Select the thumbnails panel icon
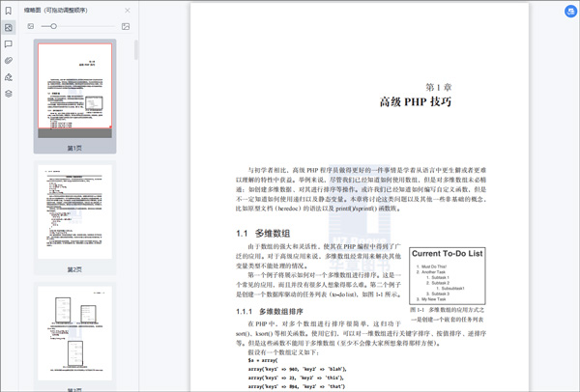Image resolution: width=580 pixels, height=392 pixels. point(8,27)
